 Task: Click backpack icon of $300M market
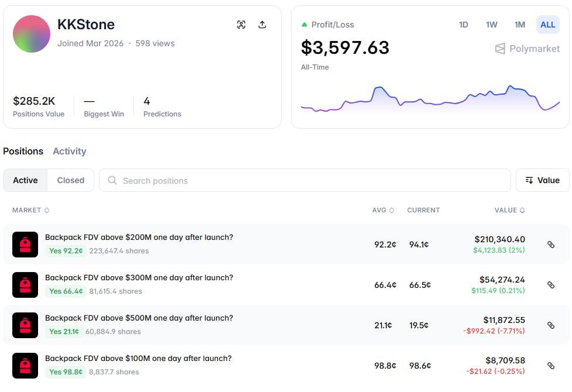point(25,285)
